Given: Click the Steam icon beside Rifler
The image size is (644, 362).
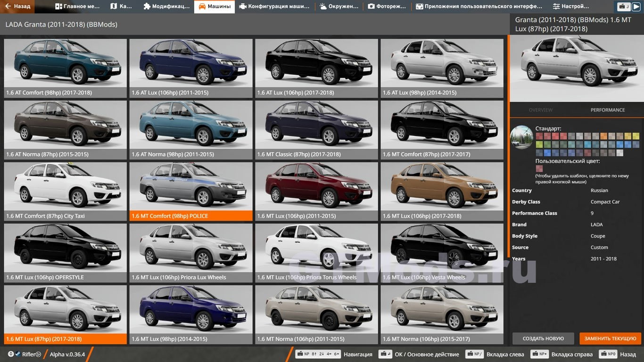Looking at the screenshot, I should pyautogui.click(x=18, y=354).
